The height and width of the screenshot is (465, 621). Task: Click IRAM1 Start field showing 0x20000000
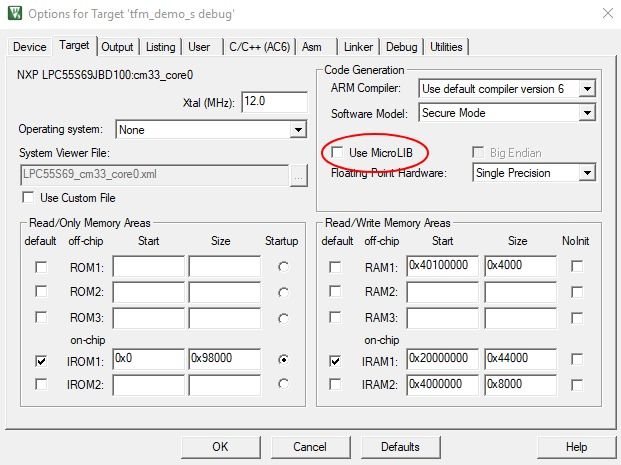pyautogui.click(x=442, y=359)
